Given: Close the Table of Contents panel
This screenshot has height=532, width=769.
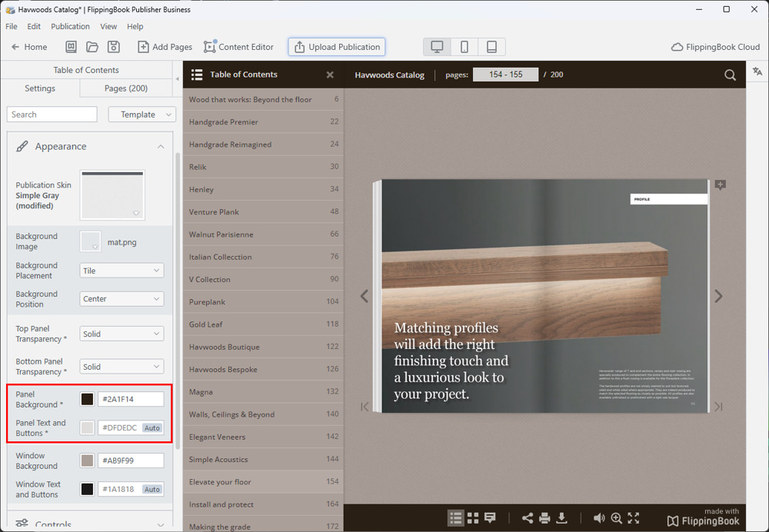Looking at the screenshot, I should [330, 75].
